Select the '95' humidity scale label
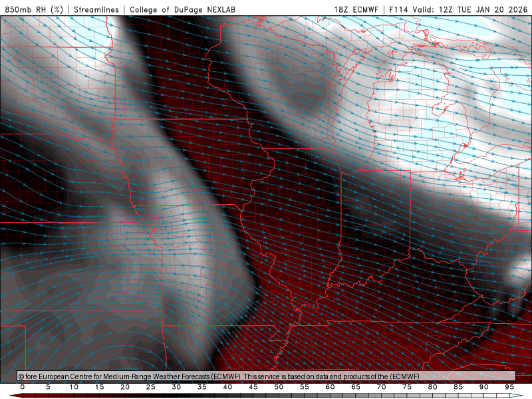Screen dimensions: 532x399 pos(509,387)
